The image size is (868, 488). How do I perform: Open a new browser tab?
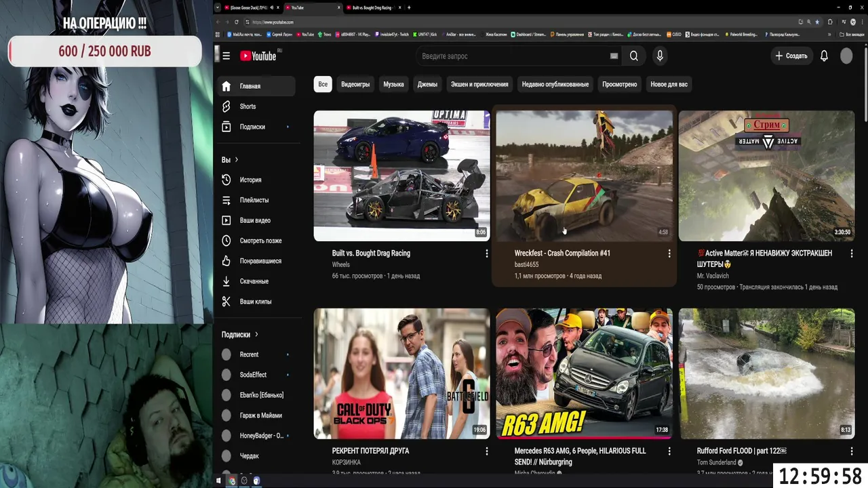point(409,7)
